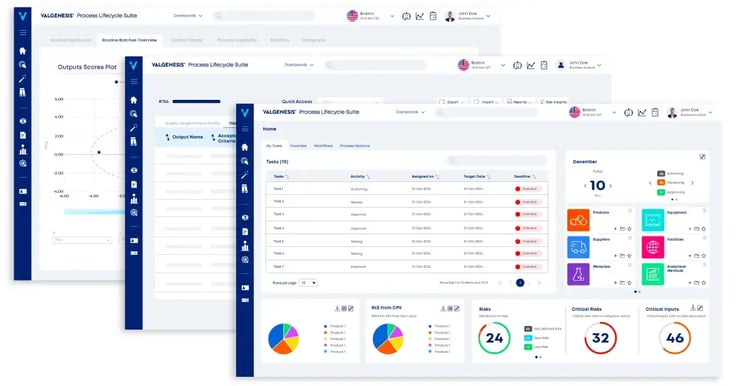The height and width of the screenshot is (386, 736).
Task: Switch to My Tasks tab
Action: pyautogui.click(x=274, y=146)
